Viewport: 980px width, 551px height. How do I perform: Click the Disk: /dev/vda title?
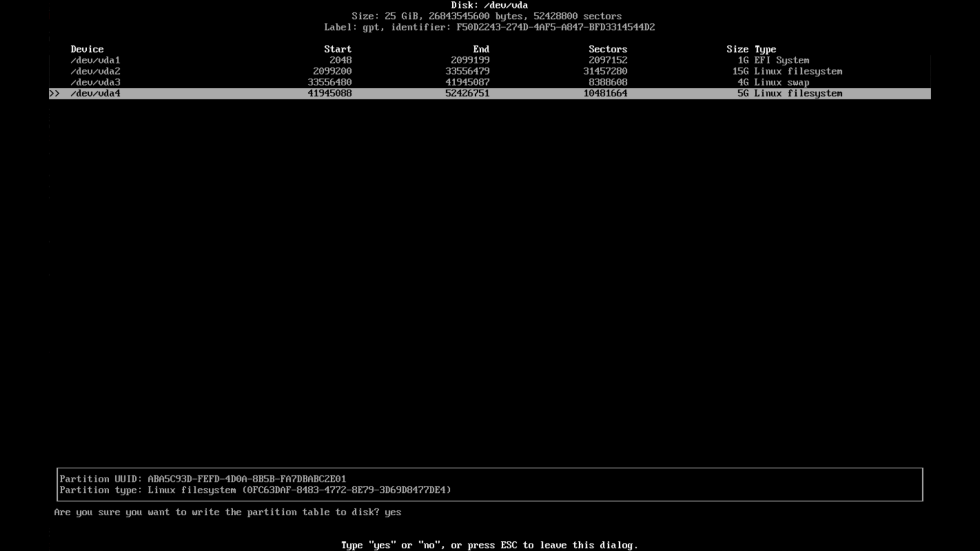pos(489,5)
